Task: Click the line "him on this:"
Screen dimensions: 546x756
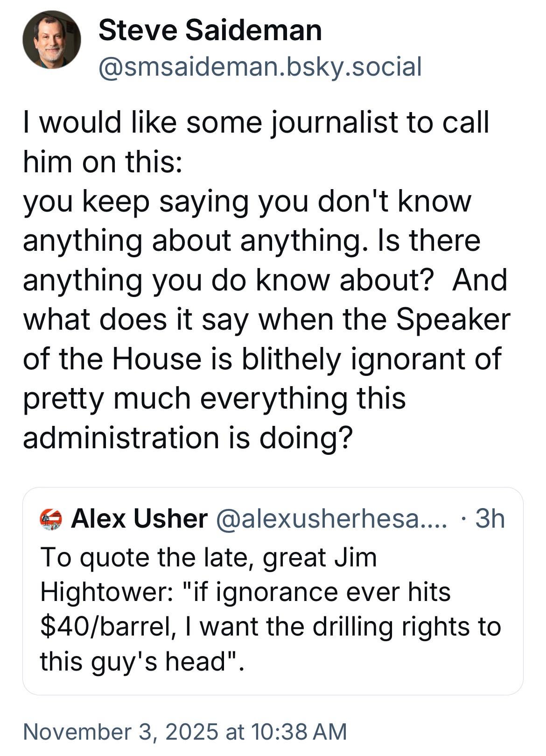Action: pos(102,162)
